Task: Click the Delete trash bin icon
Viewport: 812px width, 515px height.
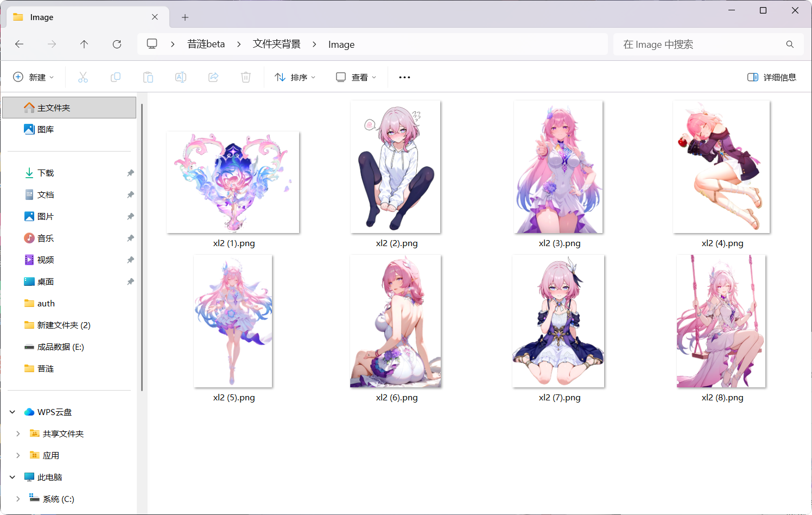Action: (x=246, y=77)
